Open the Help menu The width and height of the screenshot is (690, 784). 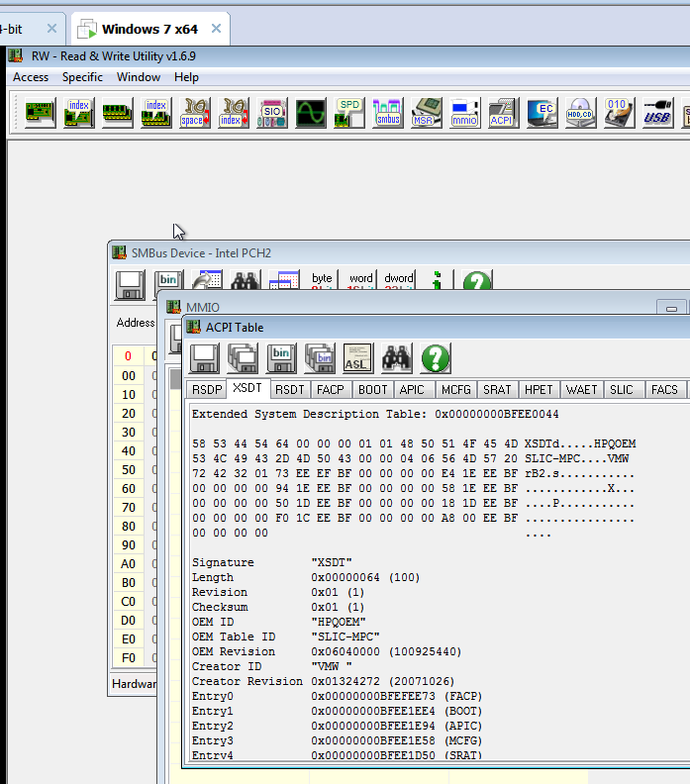point(186,77)
